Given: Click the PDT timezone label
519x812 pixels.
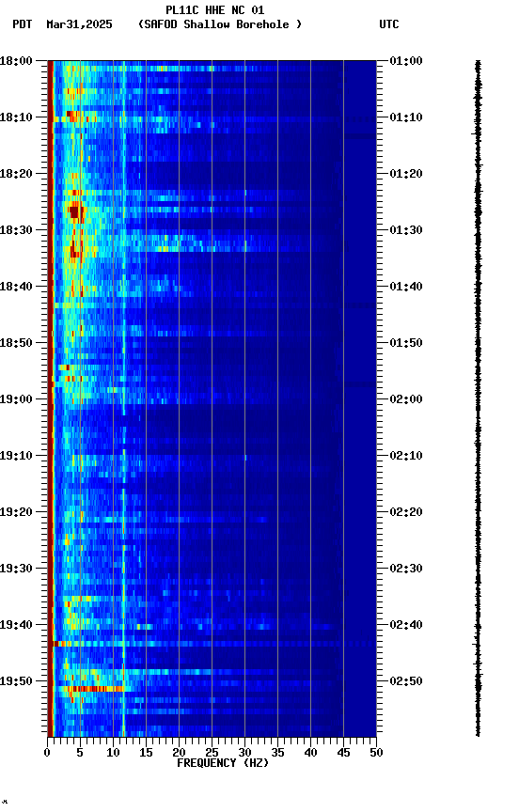Looking at the screenshot, I should 23,24.
